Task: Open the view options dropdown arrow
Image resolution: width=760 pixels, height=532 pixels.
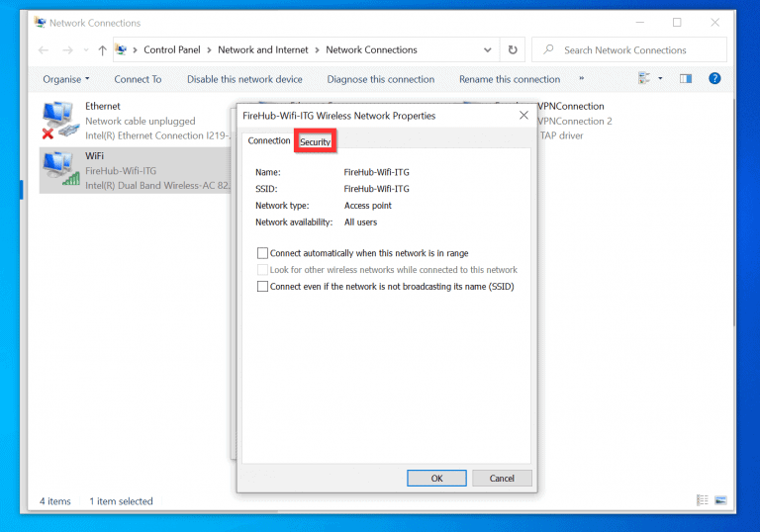Action: pos(660,78)
